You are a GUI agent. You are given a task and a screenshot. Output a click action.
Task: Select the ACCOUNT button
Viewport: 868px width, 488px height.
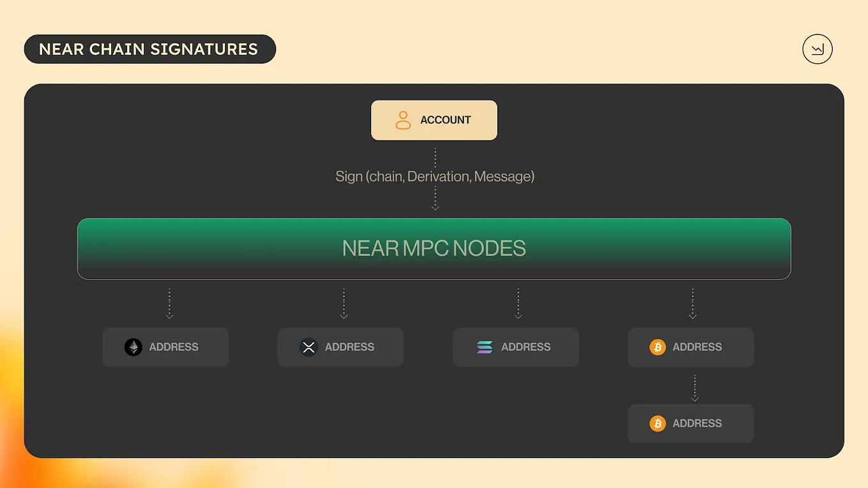point(434,119)
